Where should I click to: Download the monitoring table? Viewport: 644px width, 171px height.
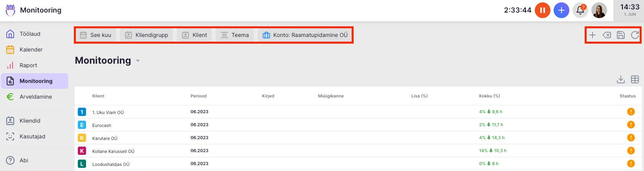(x=620, y=79)
